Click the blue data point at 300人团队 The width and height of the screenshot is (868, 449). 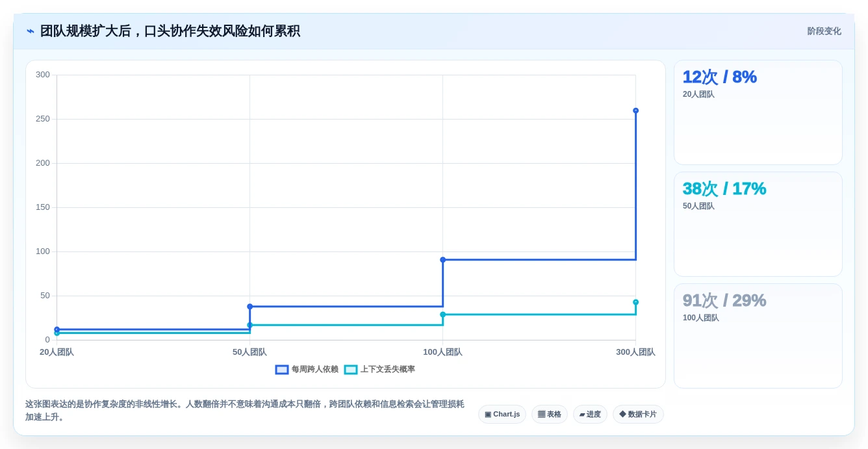[x=635, y=110]
